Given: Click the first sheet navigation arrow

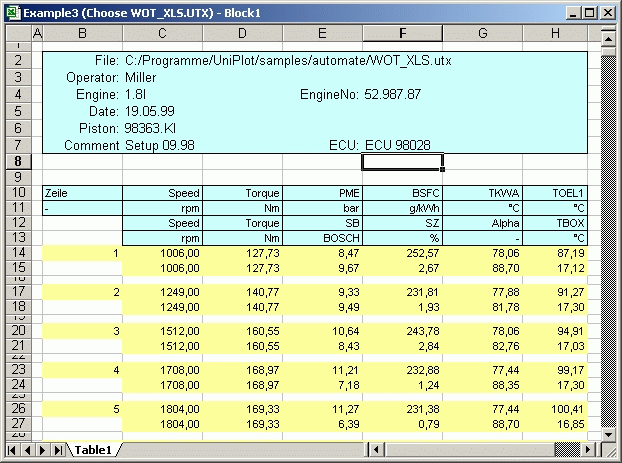Looking at the screenshot, I should click(x=13, y=451).
